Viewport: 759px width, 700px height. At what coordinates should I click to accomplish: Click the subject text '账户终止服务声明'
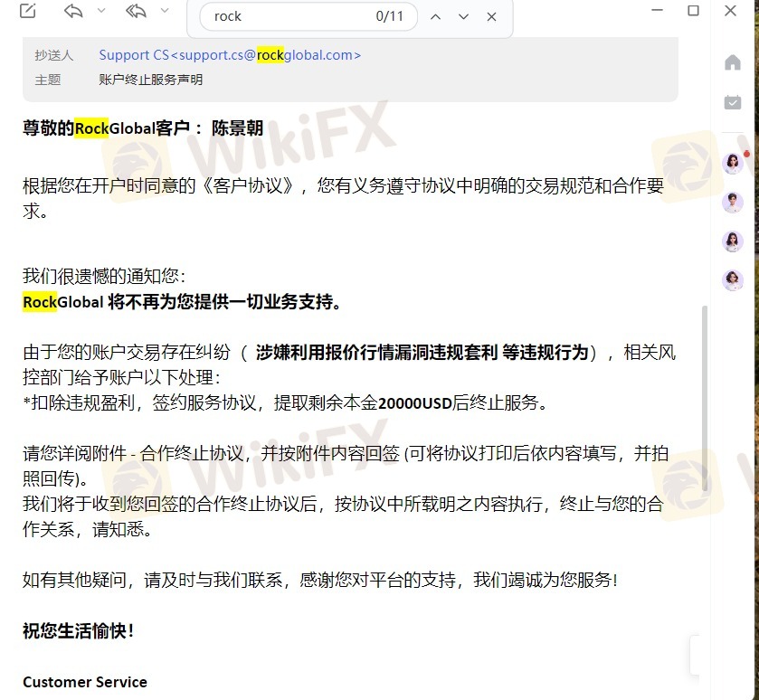pyautogui.click(x=150, y=80)
